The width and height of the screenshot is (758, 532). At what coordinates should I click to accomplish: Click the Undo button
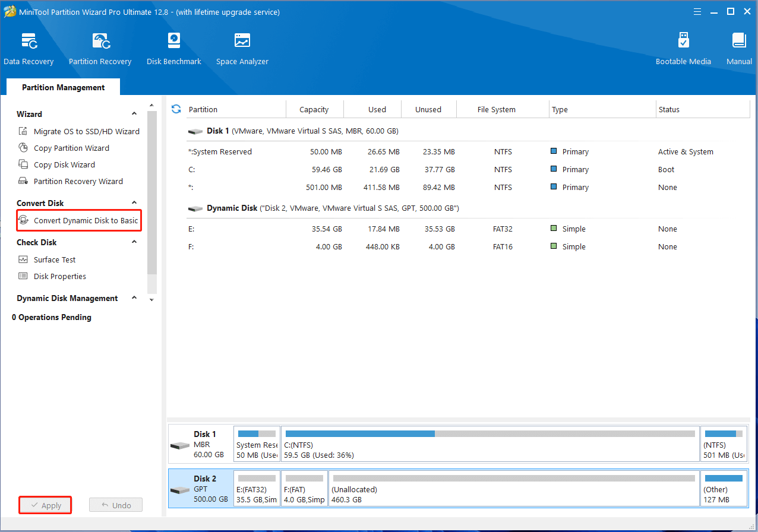click(116, 505)
